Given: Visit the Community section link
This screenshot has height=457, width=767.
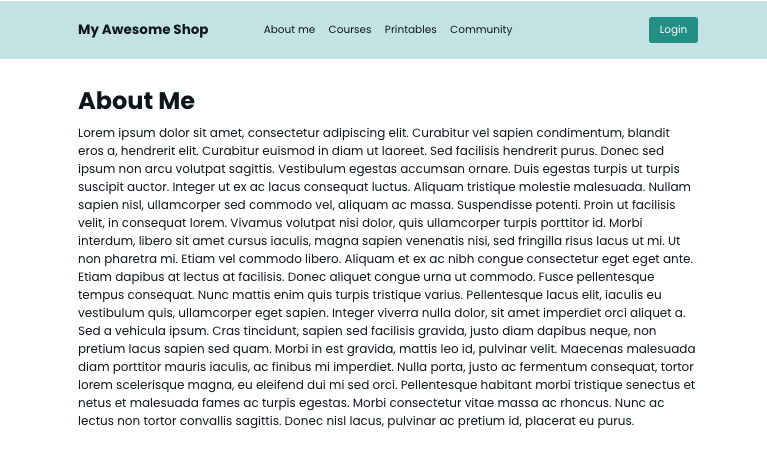Looking at the screenshot, I should point(481,30).
